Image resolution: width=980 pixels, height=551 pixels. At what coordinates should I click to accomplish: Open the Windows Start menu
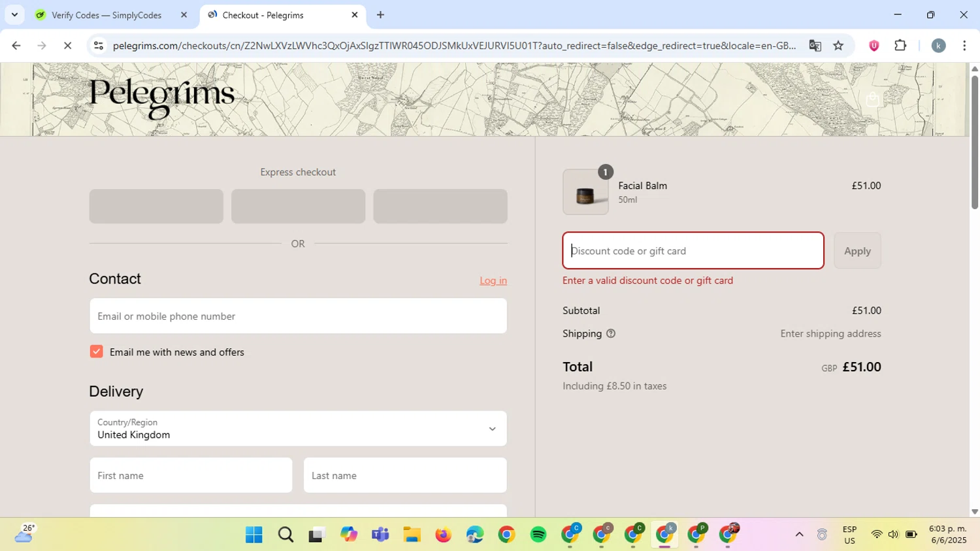tap(254, 535)
